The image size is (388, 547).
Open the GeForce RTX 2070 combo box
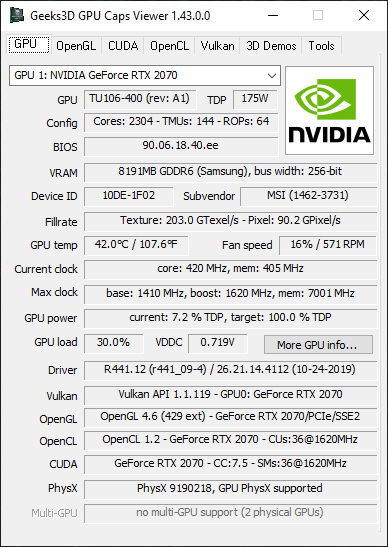point(145,75)
